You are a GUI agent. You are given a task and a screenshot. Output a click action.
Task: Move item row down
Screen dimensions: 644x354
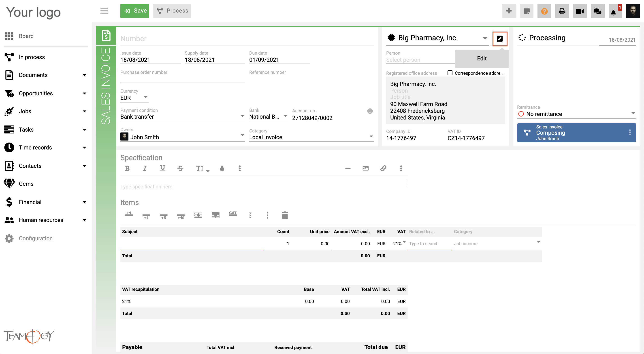(215, 215)
